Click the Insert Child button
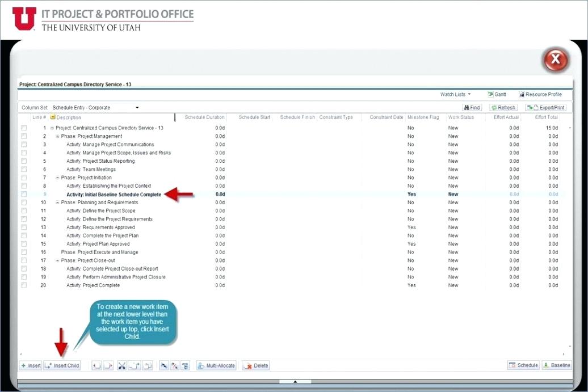Image resolution: width=588 pixels, height=392 pixels. (62, 366)
